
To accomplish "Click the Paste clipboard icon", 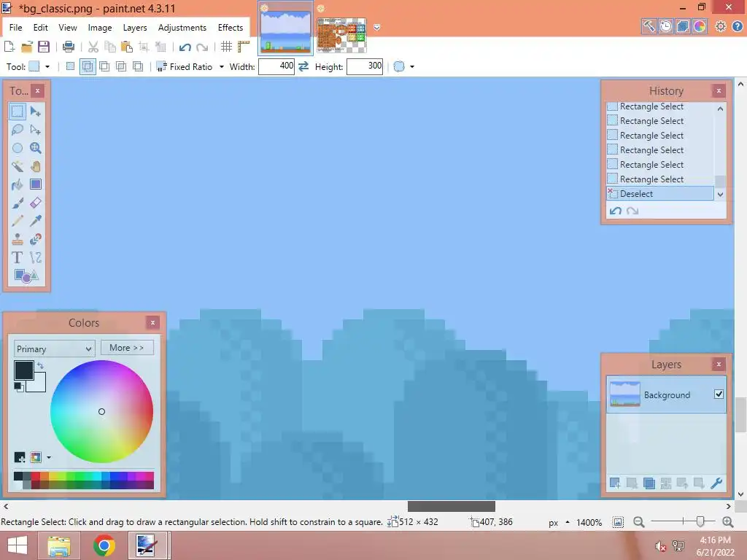I will [127, 47].
